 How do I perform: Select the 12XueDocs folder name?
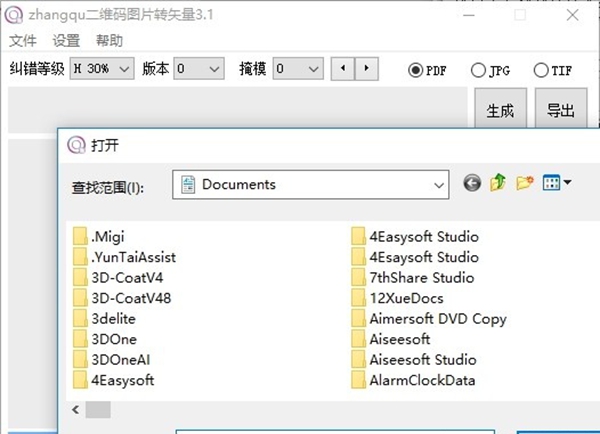tap(406, 298)
